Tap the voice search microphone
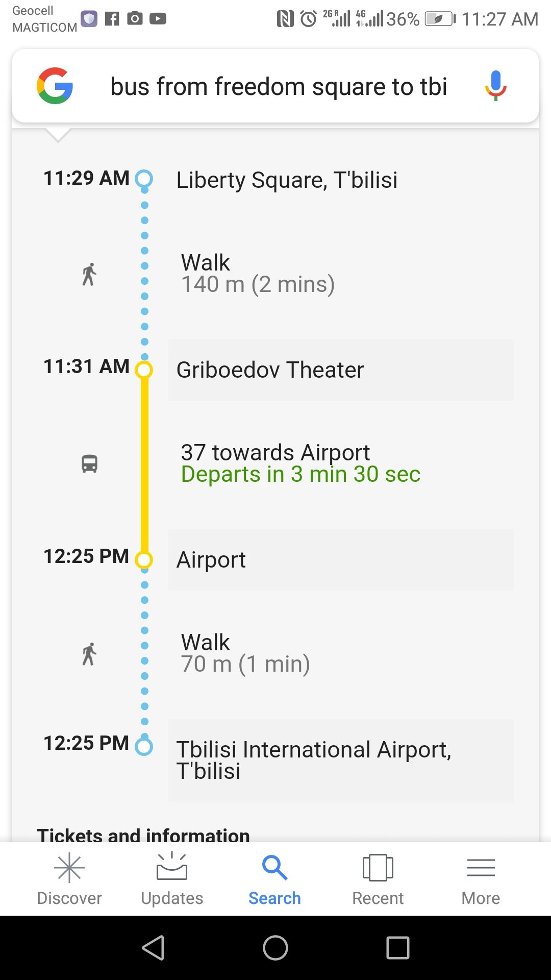Viewport: 551px width, 980px height. (x=495, y=86)
